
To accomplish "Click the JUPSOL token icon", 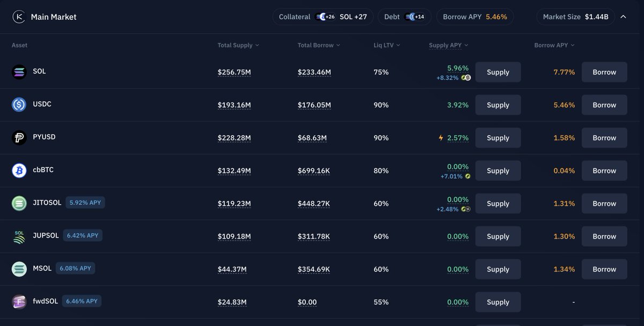I will pos(19,236).
